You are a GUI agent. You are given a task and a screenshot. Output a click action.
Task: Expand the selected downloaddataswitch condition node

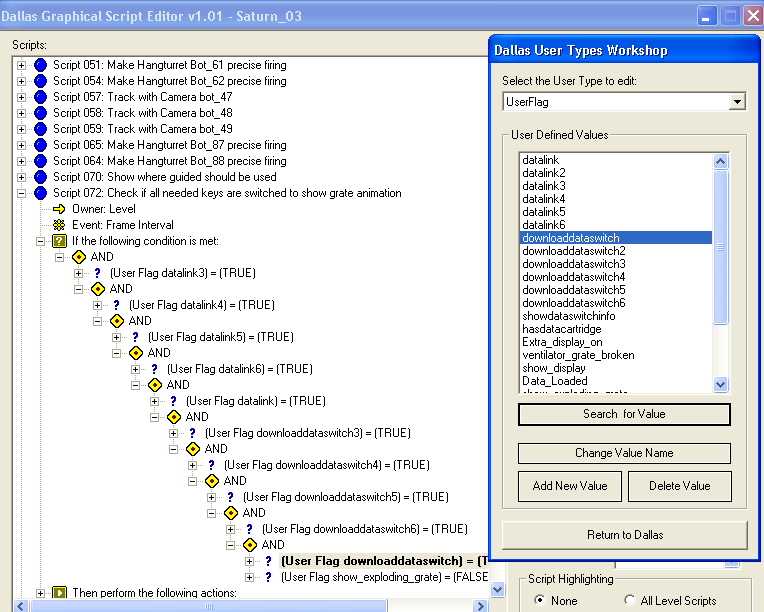tap(249, 561)
